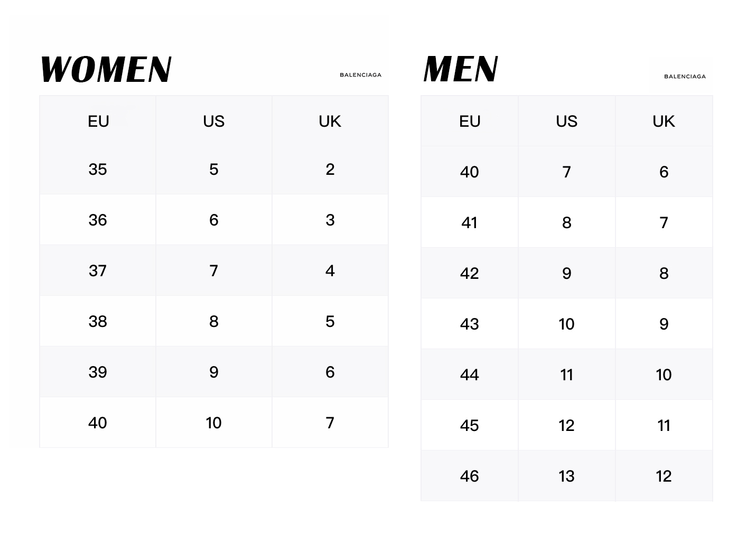Image resolution: width=756 pixels, height=554 pixels.
Task: Choose women's US size 10 cell
Action: tap(214, 422)
